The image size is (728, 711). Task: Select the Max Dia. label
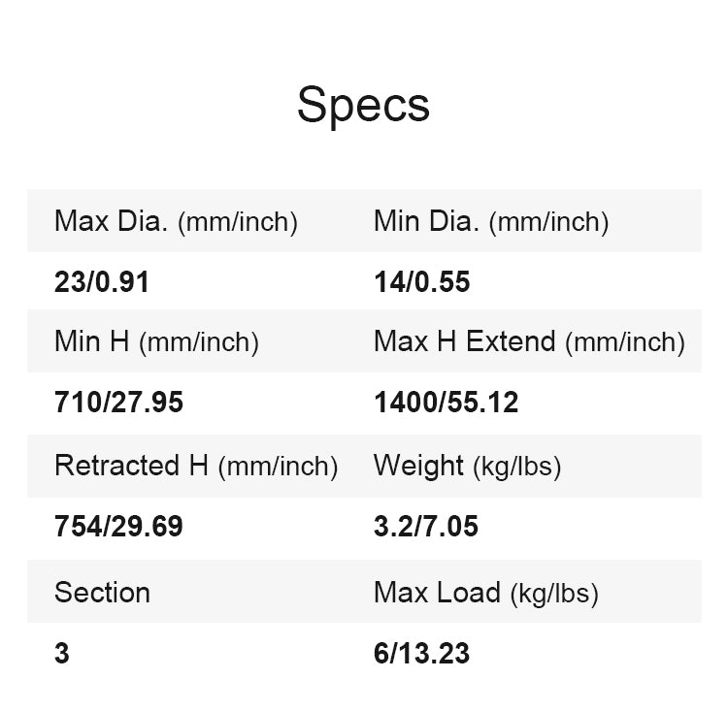[115, 221]
